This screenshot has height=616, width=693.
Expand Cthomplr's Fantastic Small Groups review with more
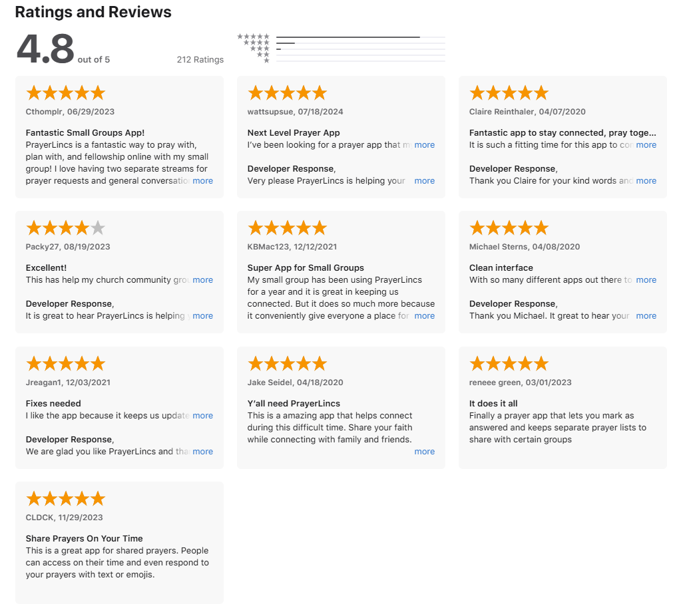click(203, 181)
